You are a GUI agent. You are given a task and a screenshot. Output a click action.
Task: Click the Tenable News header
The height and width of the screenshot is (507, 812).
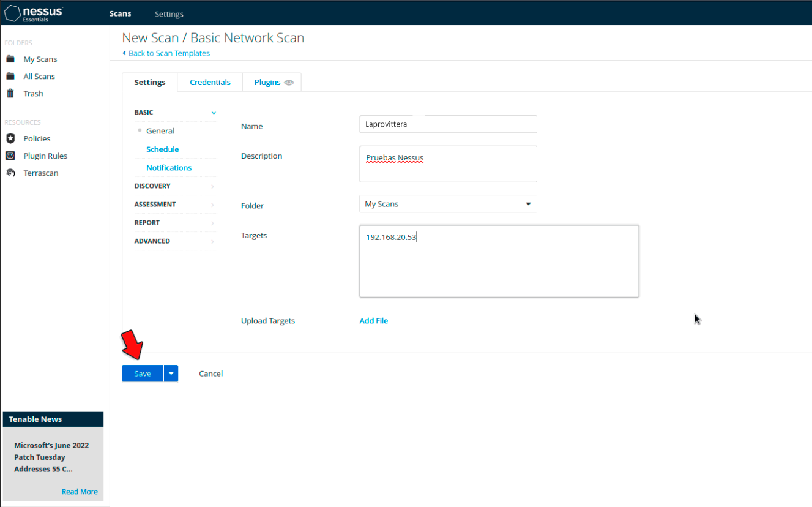(x=53, y=419)
